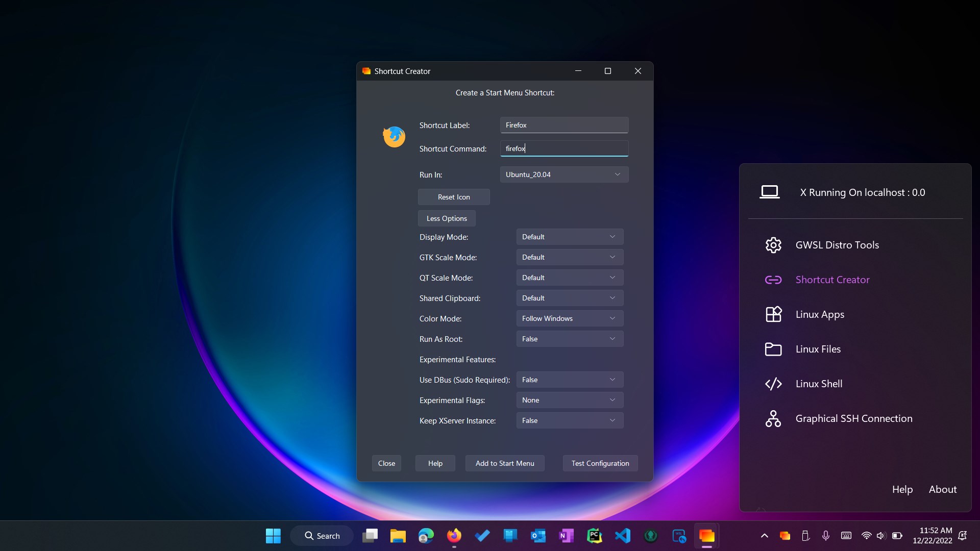Viewport: 980px width, 551px height.
Task: Click the Shortcut Creator link icon
Action: tap(773, 280)
